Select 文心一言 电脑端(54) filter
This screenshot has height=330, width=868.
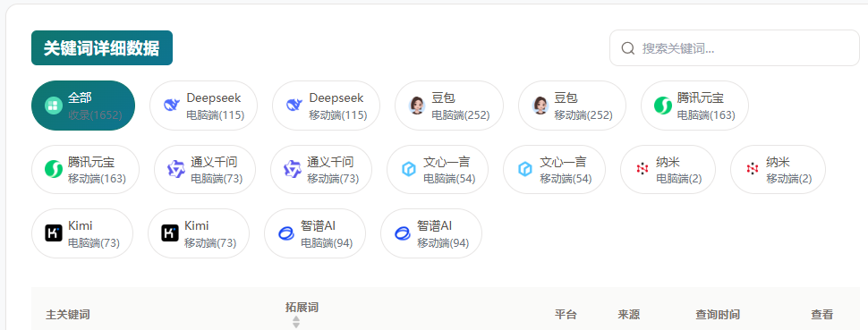(x=438, y=169)
